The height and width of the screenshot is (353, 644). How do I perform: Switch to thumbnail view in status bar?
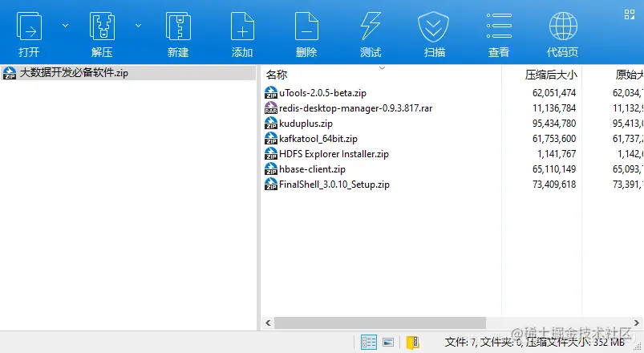coord(388,342)
